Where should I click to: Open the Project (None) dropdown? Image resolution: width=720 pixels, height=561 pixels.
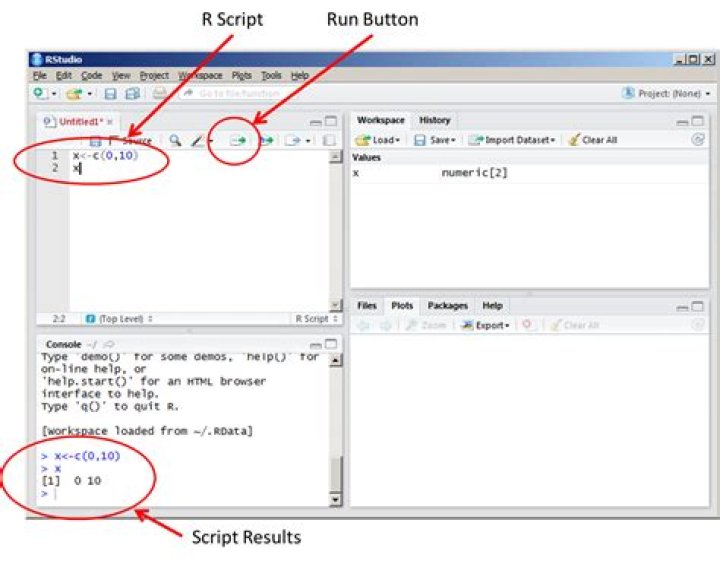tap(663, 93)
